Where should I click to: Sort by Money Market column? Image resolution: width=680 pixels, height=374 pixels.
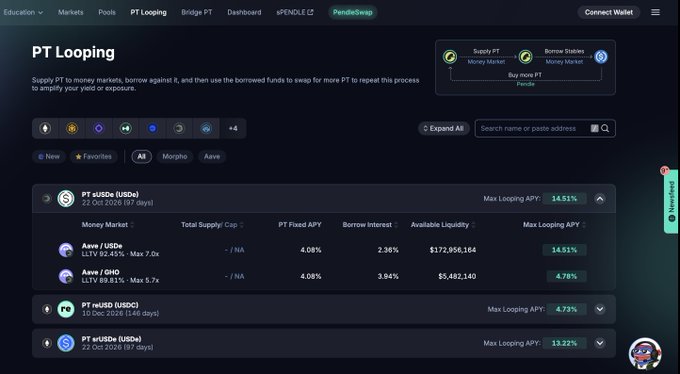click(x=108, y=225)
